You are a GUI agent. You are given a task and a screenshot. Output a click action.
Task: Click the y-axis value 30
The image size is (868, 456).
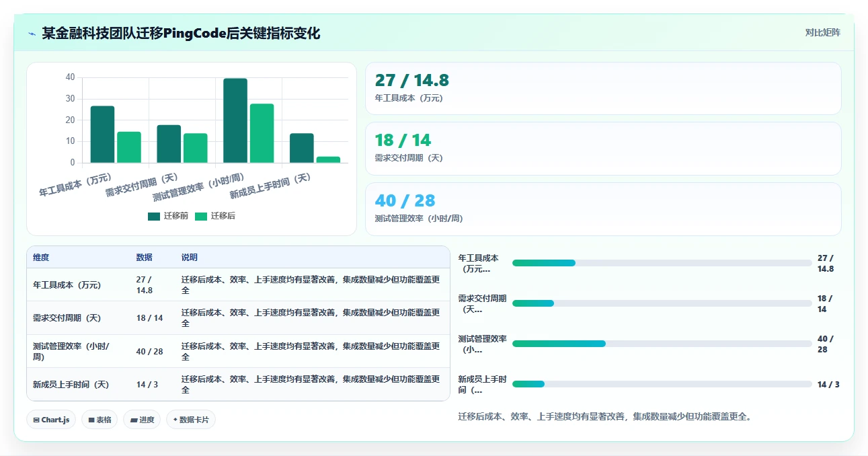[71, 99]
